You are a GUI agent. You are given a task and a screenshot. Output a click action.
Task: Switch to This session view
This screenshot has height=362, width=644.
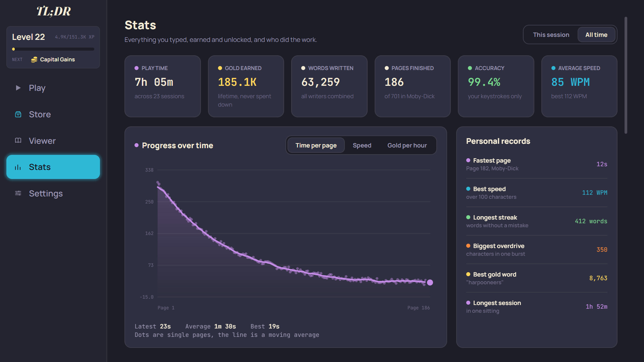click(x=551, y=35)
